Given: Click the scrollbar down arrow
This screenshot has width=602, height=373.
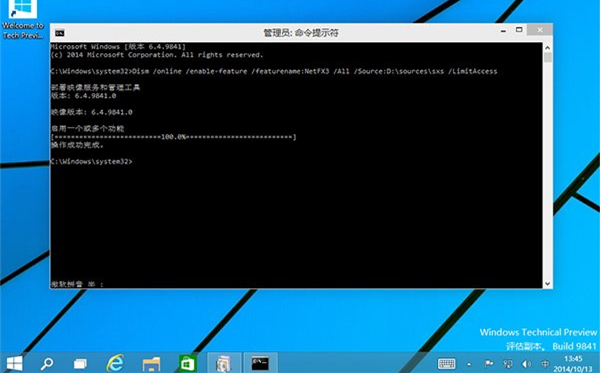Looking at the screenshot, I should pyautogui.click(x=547, y=284).
